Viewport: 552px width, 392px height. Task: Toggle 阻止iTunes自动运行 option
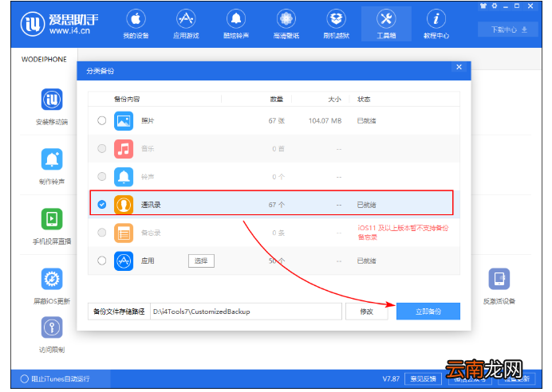(24, 378)
